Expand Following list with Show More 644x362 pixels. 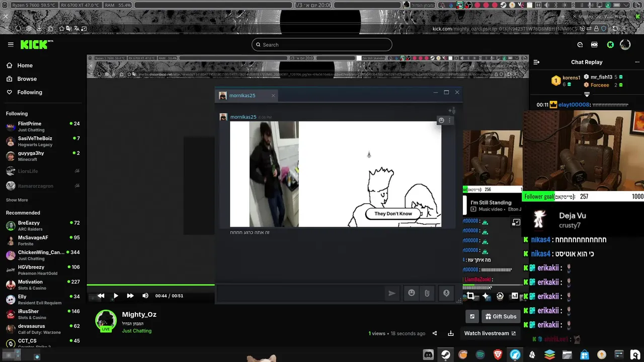(x=17, y=200)
